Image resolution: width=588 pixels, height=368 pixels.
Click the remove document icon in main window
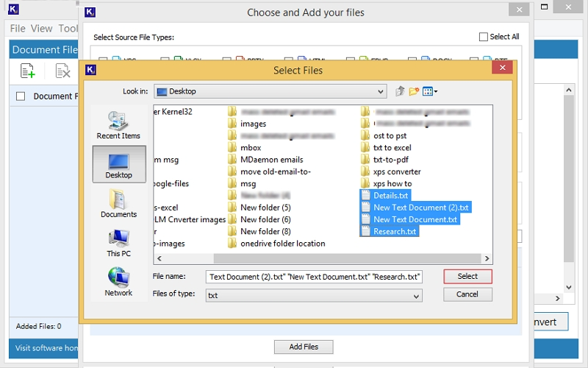click(x=62, y=71)
